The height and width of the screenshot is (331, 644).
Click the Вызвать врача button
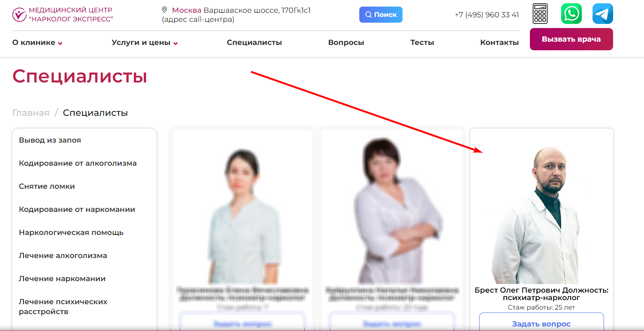[x=571, y=39]
